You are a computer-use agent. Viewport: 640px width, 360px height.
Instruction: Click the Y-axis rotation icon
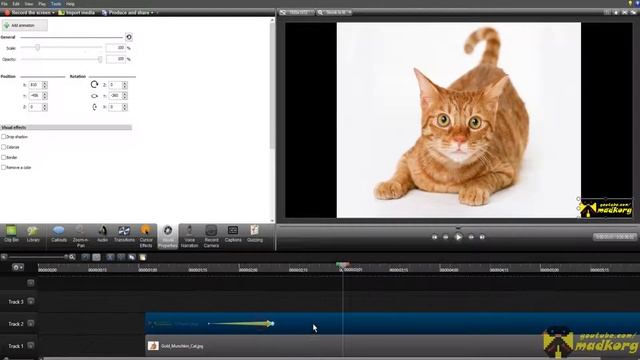tap(94, 96)
